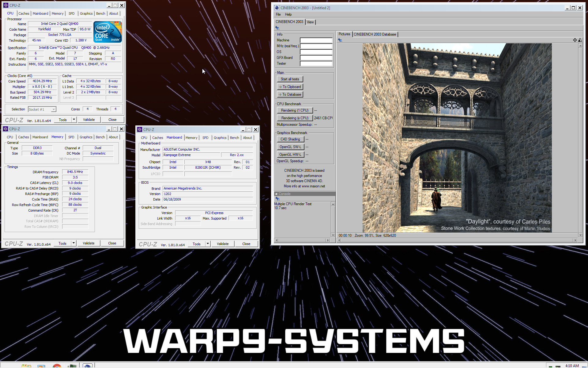This screenshot has width=588, height=368.
Task: Open Tools dropdown arrow in CPU-Z Mainboard window
Action: (208, 244)
